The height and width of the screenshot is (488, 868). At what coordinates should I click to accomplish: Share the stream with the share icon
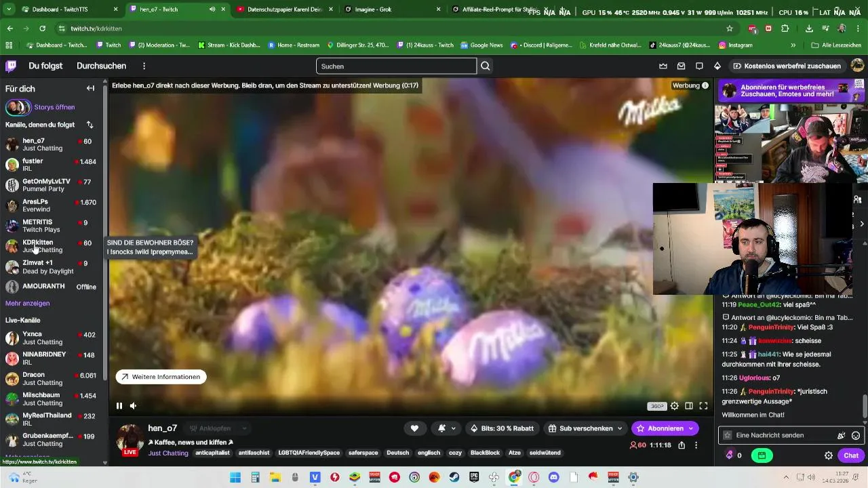click(x=682, y=445)
